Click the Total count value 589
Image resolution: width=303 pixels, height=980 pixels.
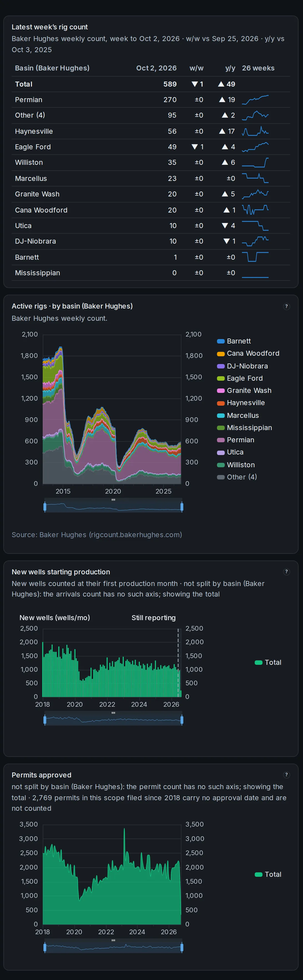point(170,84)
